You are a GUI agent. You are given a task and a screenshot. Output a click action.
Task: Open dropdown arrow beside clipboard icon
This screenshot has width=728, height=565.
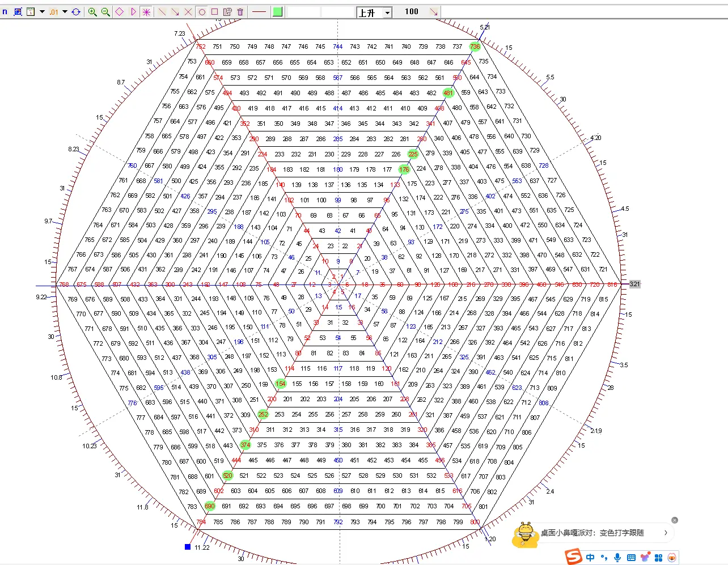pos(42,11)
